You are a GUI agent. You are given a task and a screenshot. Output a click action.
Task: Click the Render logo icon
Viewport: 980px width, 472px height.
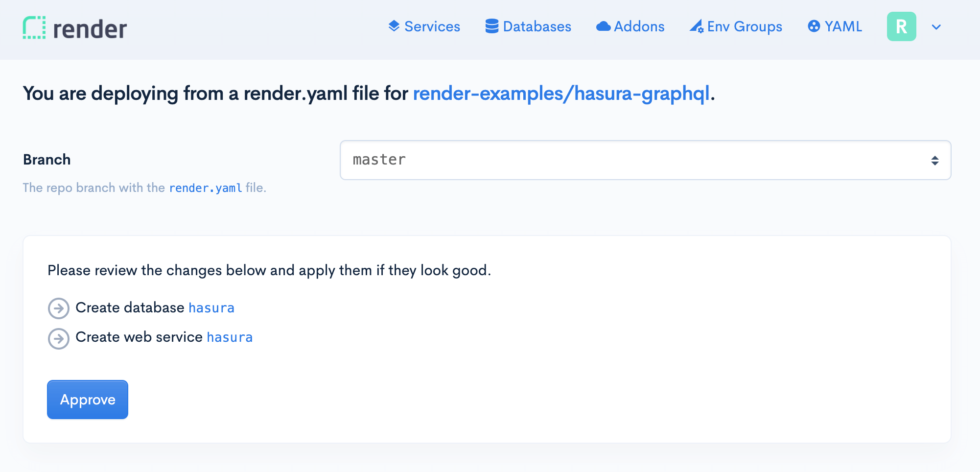(34, 27)
